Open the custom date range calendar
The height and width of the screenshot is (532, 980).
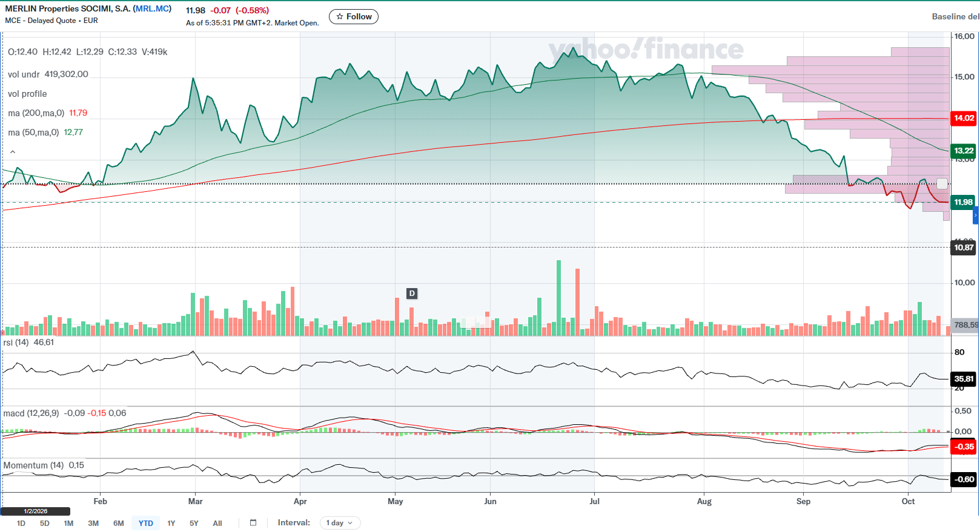coord(253,523)
